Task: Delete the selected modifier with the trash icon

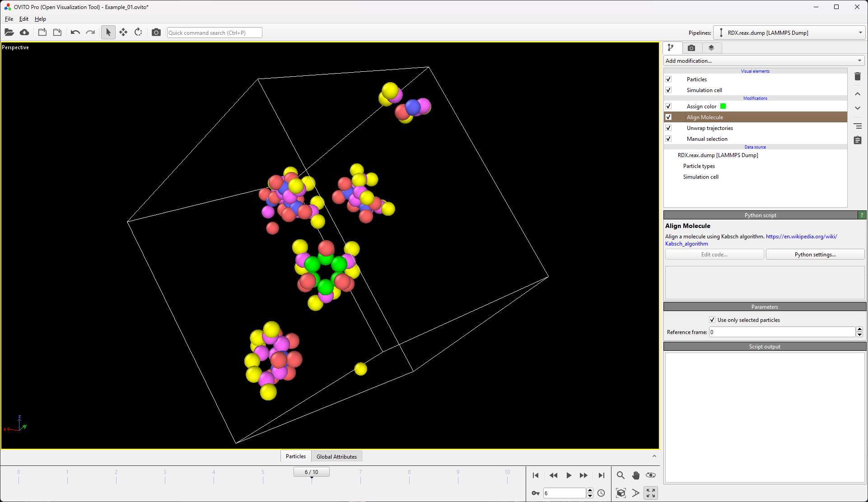Action: (x=858, y=77)
